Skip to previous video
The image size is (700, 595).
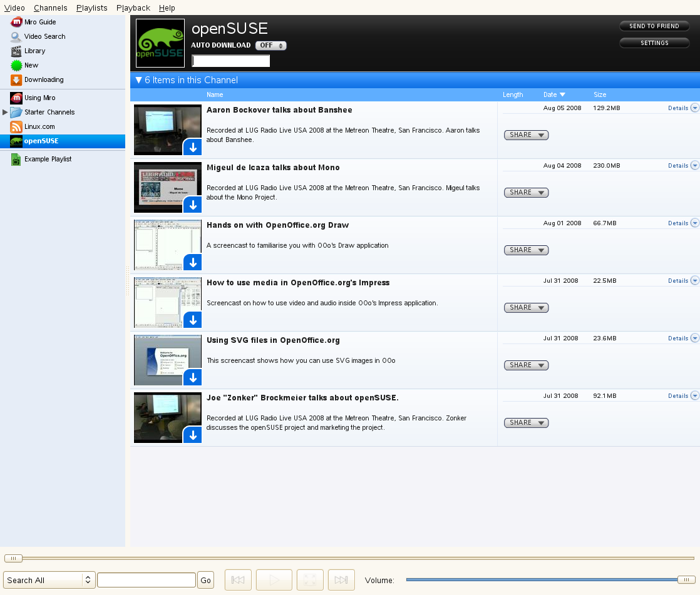coord(238,580)
